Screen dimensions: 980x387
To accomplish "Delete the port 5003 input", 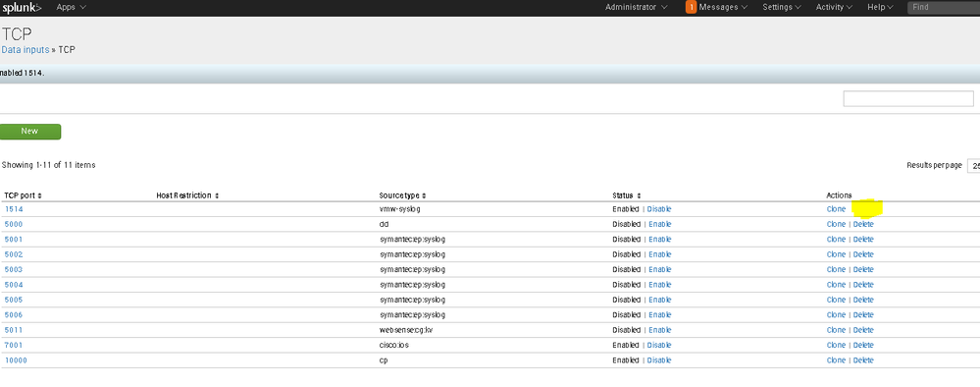I will 863,269.
